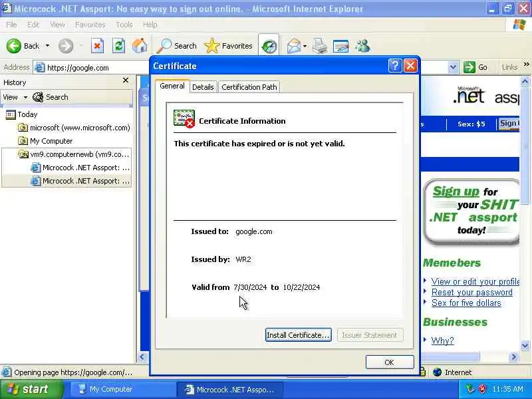
Task: Click the Messenger people icon
Action: [x=362, y=46]
